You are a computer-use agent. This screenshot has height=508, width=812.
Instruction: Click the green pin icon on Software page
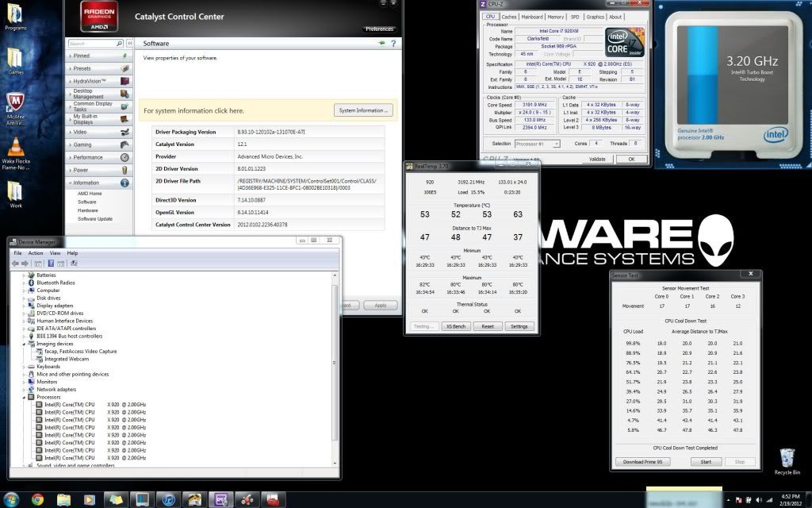382,44
